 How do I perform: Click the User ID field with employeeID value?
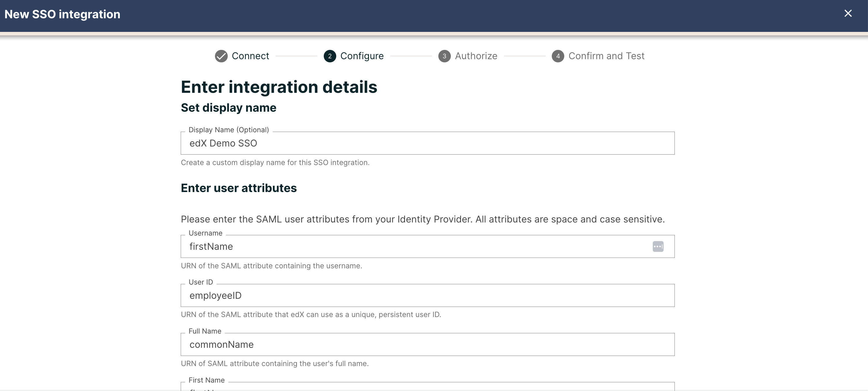pos(428,295)
